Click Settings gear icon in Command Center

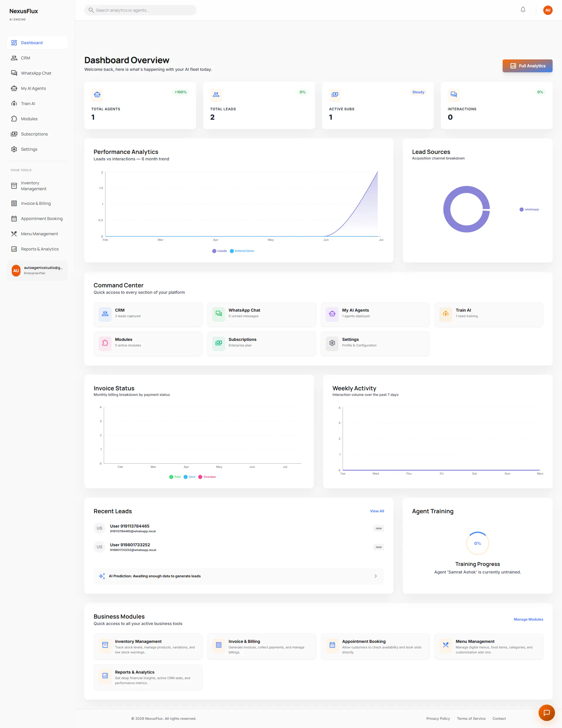[332, 343]
